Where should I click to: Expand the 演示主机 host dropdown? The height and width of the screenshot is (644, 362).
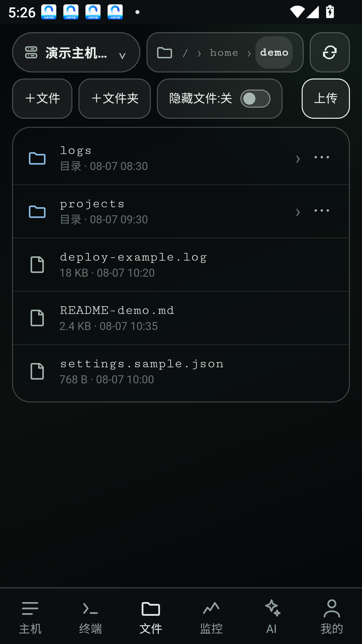pos(76,52)
